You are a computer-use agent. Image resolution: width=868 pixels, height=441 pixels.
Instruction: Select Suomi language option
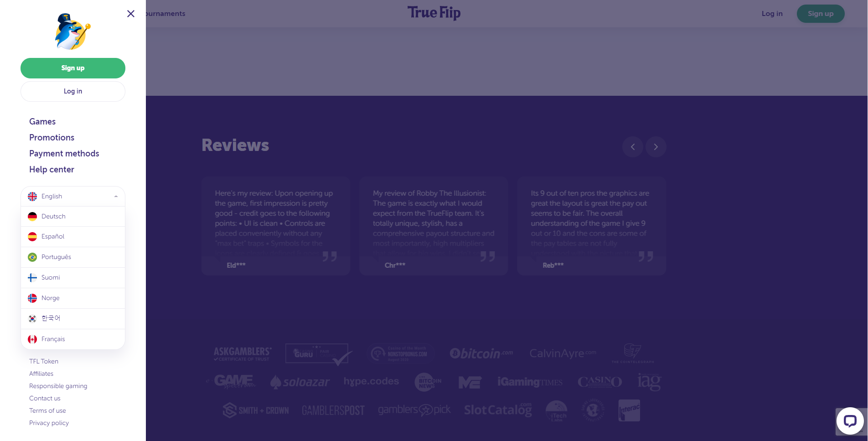(73, 277)
